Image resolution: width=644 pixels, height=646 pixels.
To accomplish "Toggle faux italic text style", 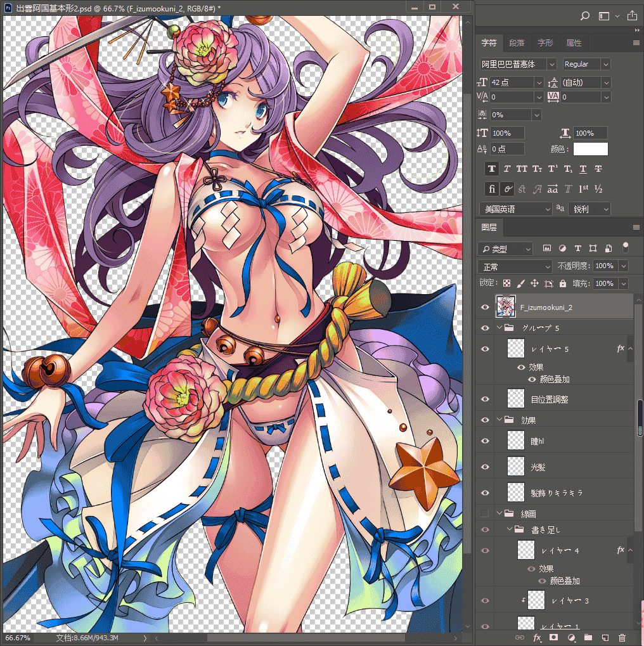I will pos(507,169).
